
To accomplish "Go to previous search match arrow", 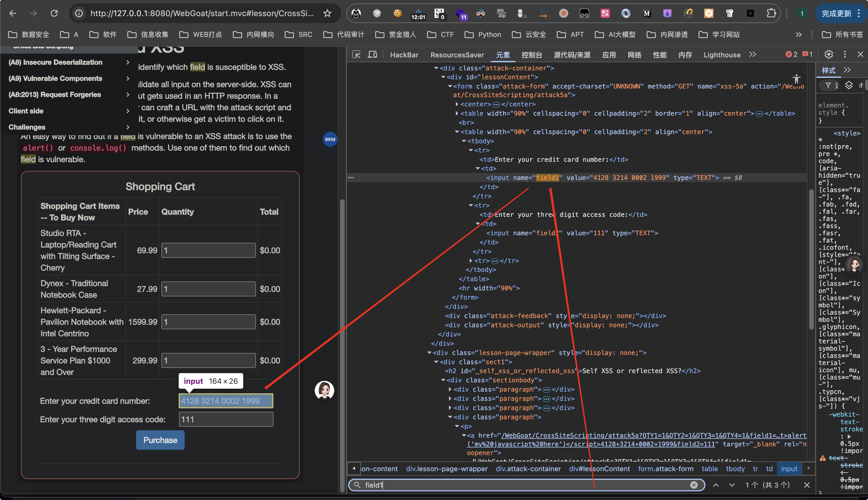I will (x=716, y=485).
